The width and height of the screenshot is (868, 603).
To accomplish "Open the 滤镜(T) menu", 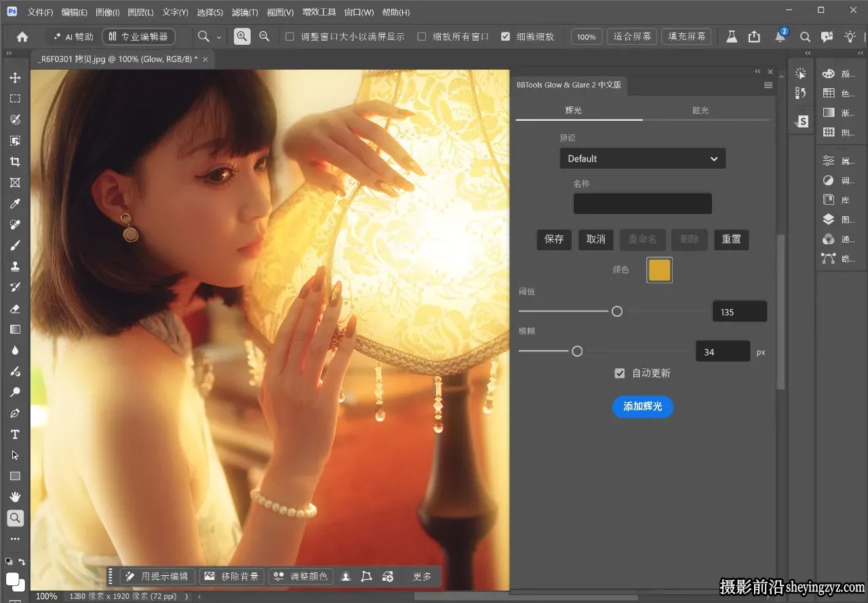I will coord(245,12).
